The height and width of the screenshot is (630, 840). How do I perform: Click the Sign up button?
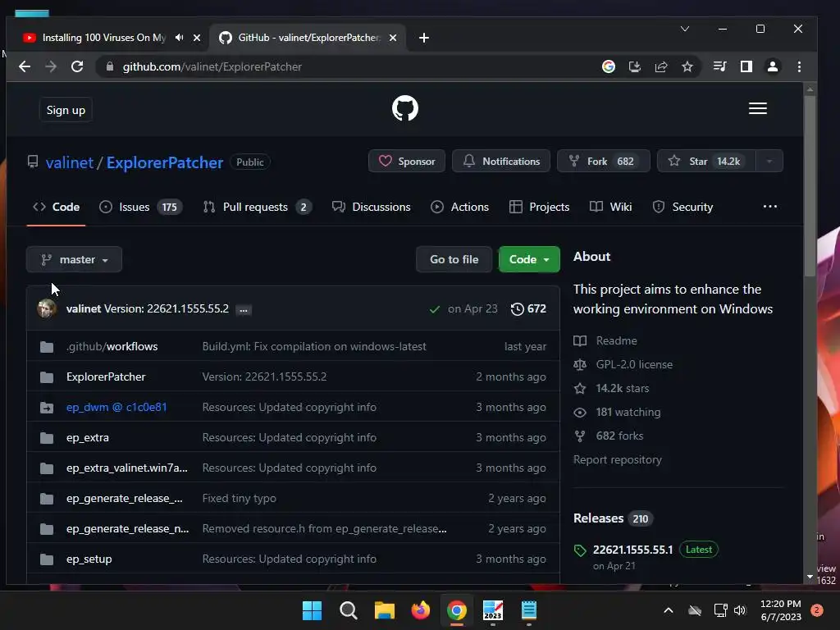point(66,110)
